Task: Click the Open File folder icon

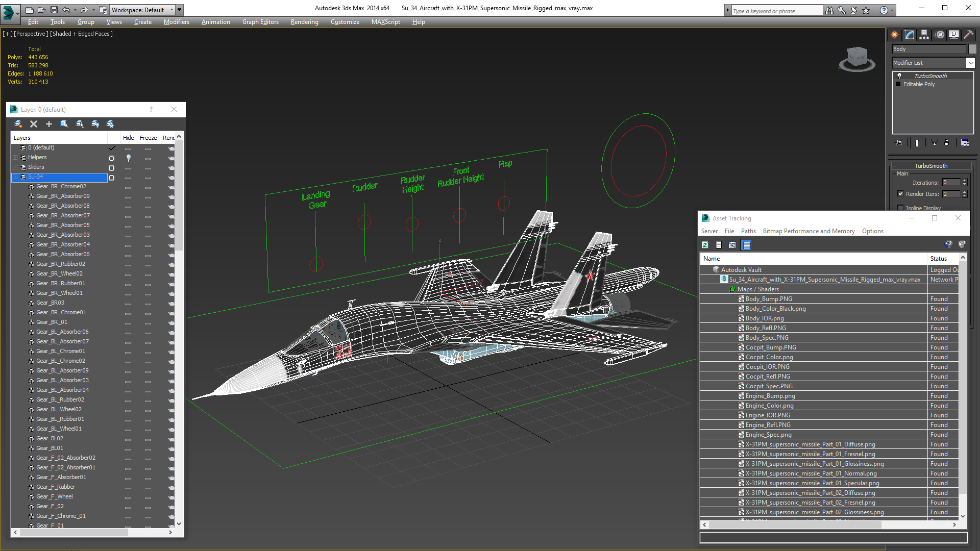Action: [x=41, y=10]
